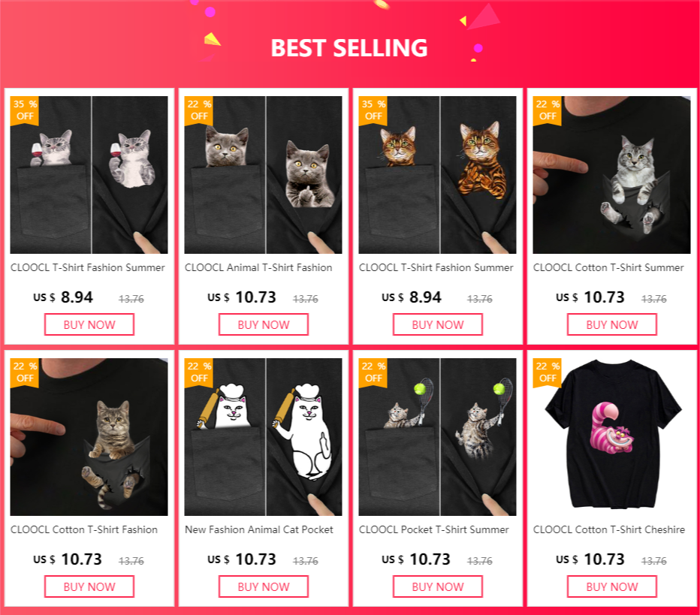Click the 35% OFF badge on the wine cat shirt
700x615 pixels.
click(25, 110)
